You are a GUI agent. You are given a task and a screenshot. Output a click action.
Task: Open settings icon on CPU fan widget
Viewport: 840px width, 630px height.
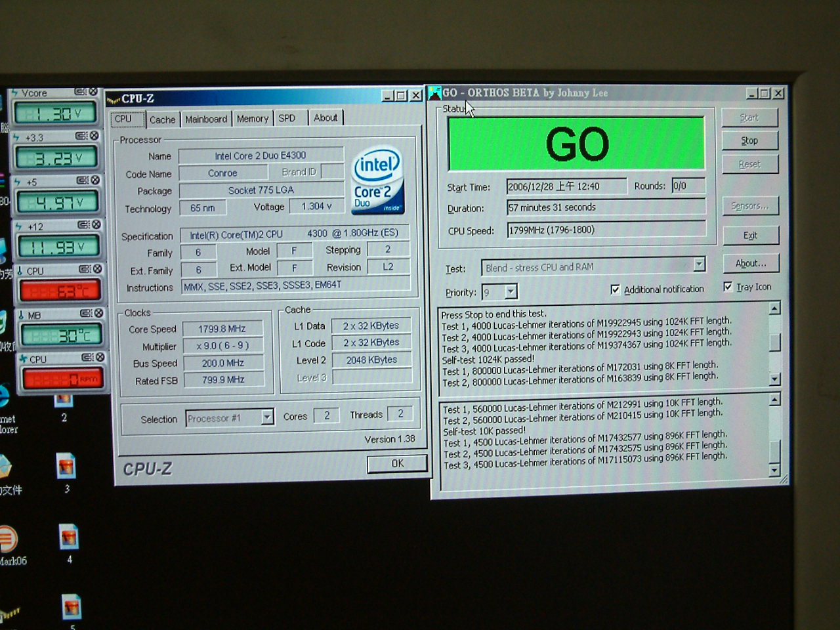[x=87, y=358]
